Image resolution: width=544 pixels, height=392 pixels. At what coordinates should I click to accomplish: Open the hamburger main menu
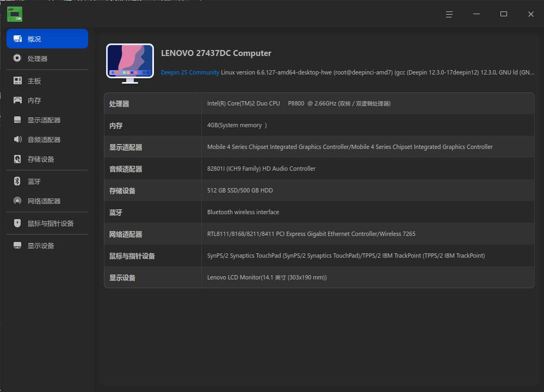pos(449,14)
